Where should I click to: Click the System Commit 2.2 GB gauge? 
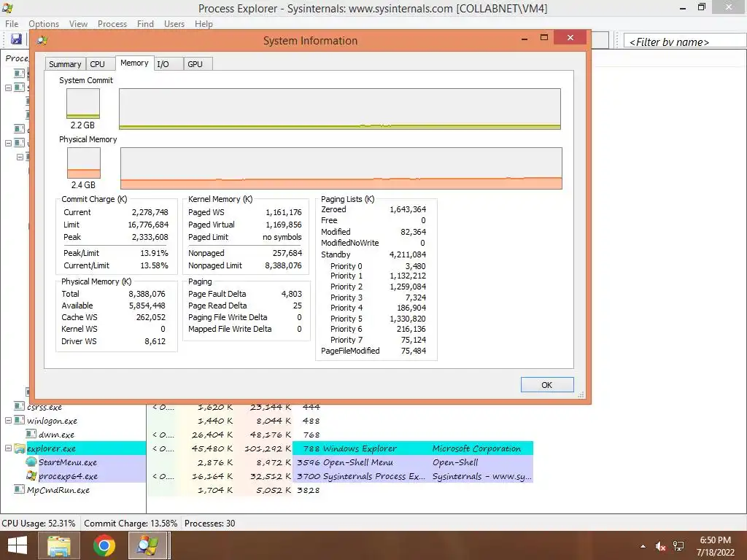(x=83, y=104)
